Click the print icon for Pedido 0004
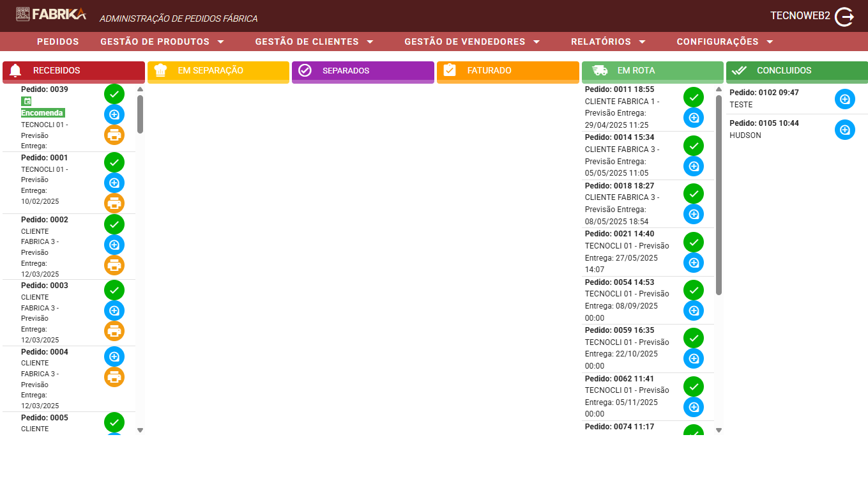The height and width of the screenshot is (490, 868). pos(114,376)
